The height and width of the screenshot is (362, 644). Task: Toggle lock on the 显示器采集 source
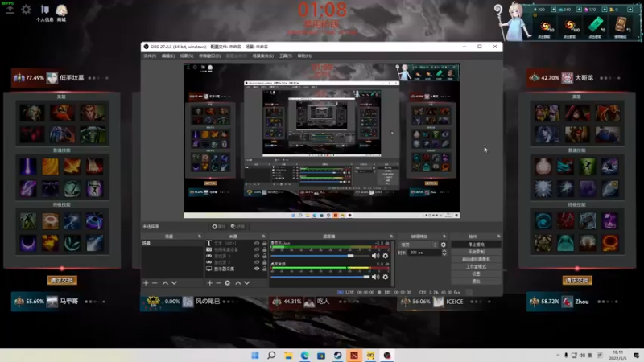click(x=265, y=269)
